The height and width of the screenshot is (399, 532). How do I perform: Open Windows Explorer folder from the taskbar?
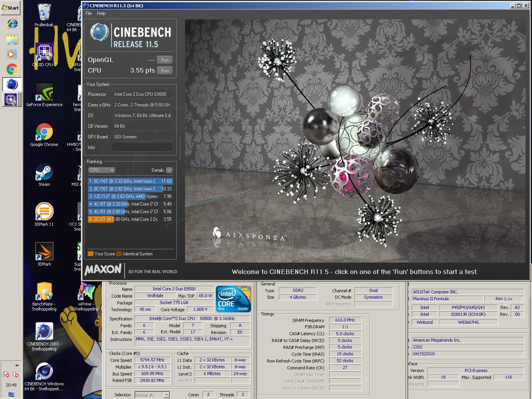click(12, 39)
